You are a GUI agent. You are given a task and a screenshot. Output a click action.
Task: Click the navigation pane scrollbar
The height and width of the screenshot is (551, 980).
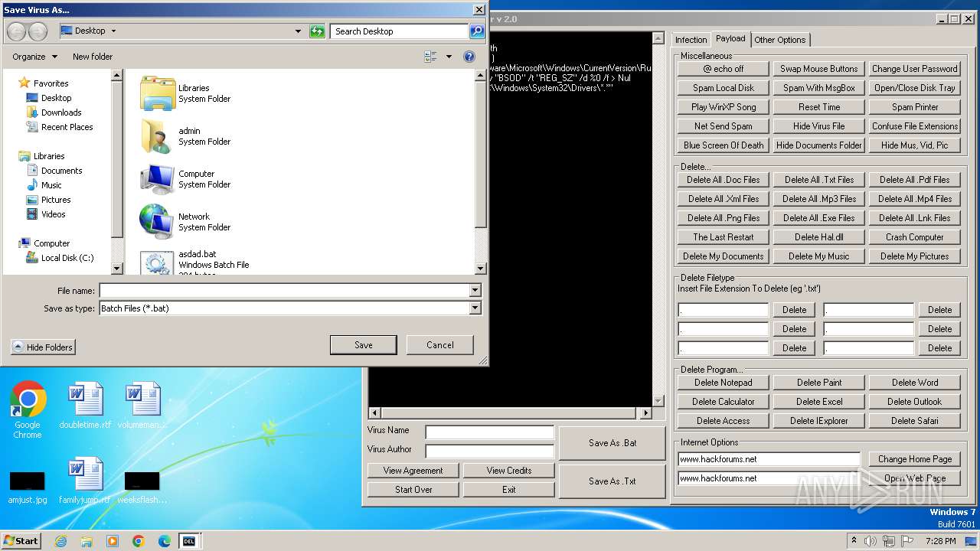[x=117, y=172]
